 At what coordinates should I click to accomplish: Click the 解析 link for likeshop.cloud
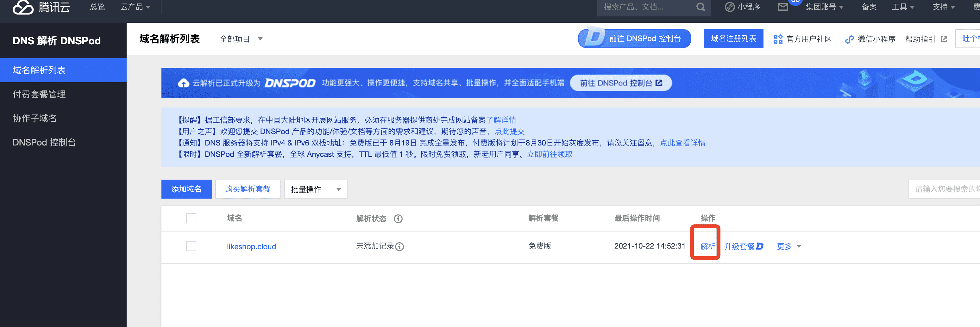pyautogui.click(x=707, y=246)
